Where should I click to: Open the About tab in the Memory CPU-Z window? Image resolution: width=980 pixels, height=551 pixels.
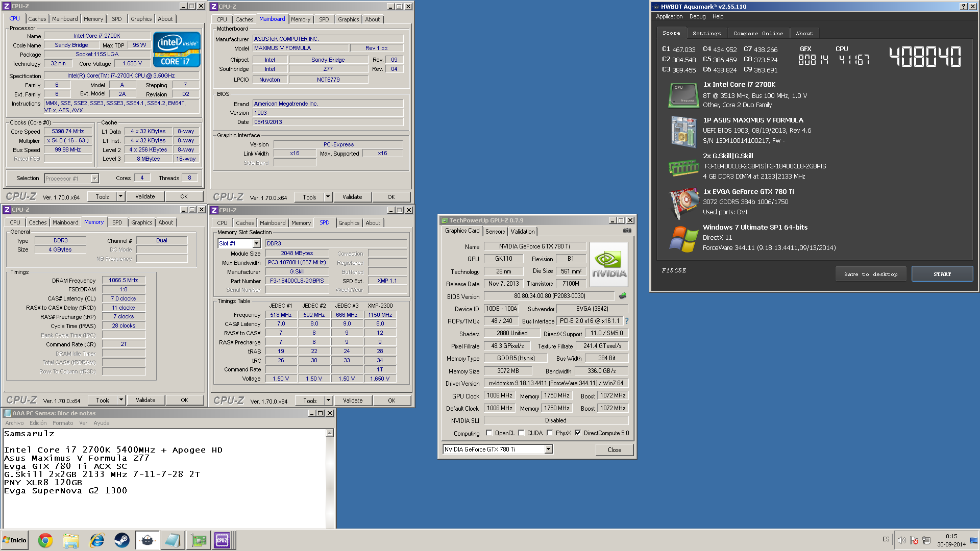click(x=165, y=222)
